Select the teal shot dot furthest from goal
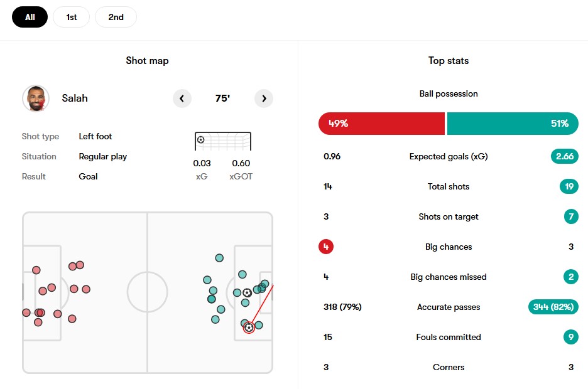 point(207,280)
